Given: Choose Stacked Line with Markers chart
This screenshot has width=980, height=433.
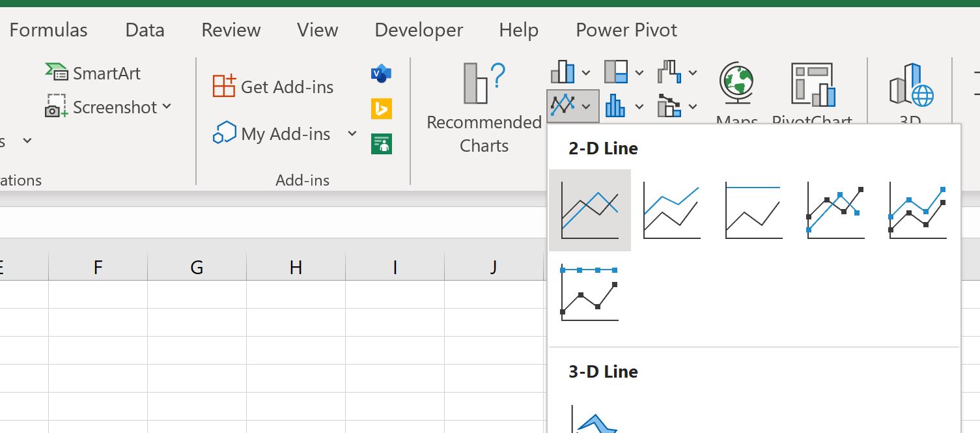Looking at the screenshot, I should 917,210.
